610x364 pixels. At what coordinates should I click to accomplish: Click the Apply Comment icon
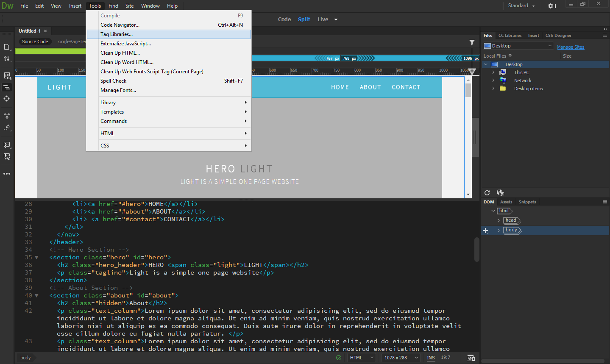point(7,145)
